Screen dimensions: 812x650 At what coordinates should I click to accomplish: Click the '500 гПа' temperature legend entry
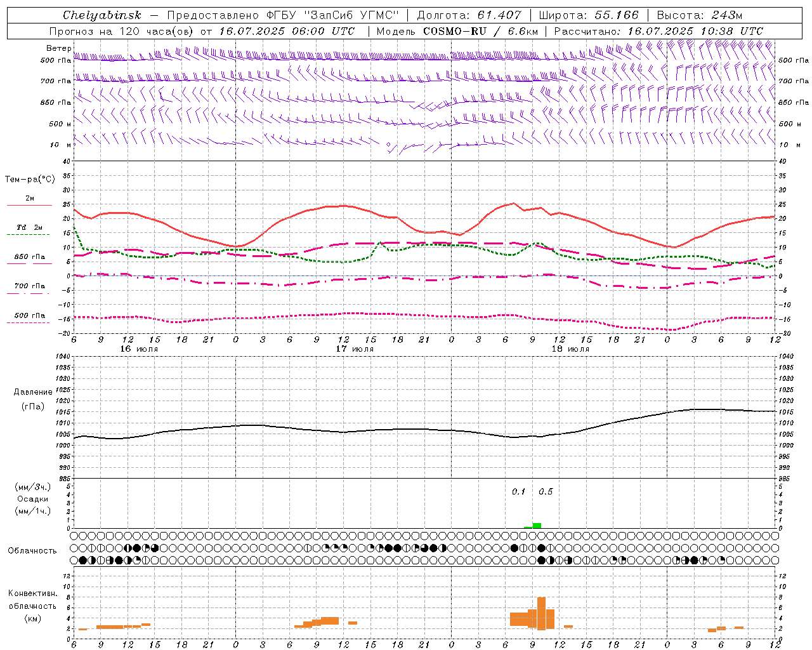pos(30,315)
